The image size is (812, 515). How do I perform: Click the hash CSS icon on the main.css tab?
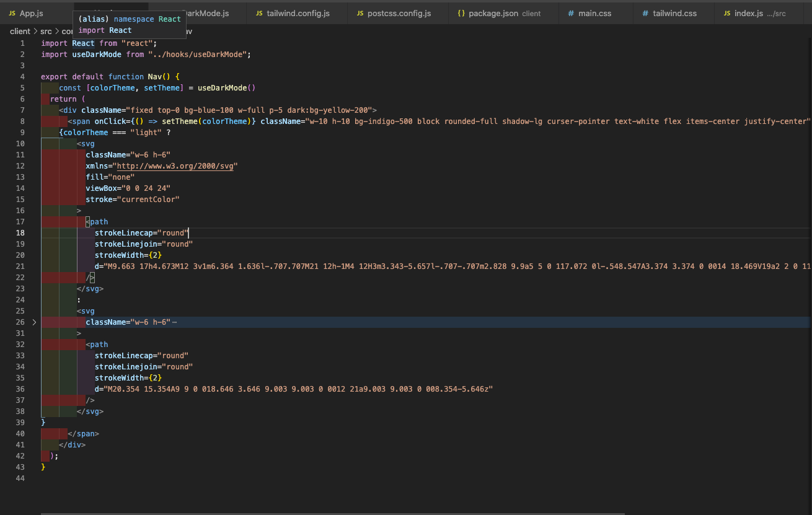571,13
